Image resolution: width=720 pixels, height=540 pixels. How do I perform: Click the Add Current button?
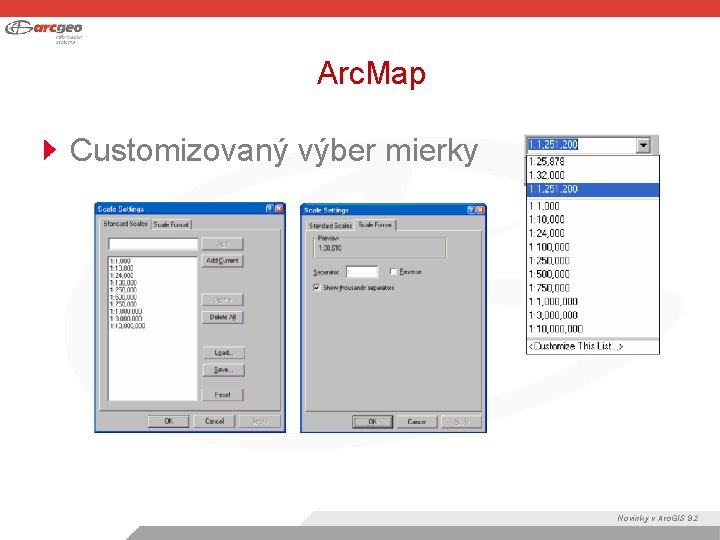(222, 261)
